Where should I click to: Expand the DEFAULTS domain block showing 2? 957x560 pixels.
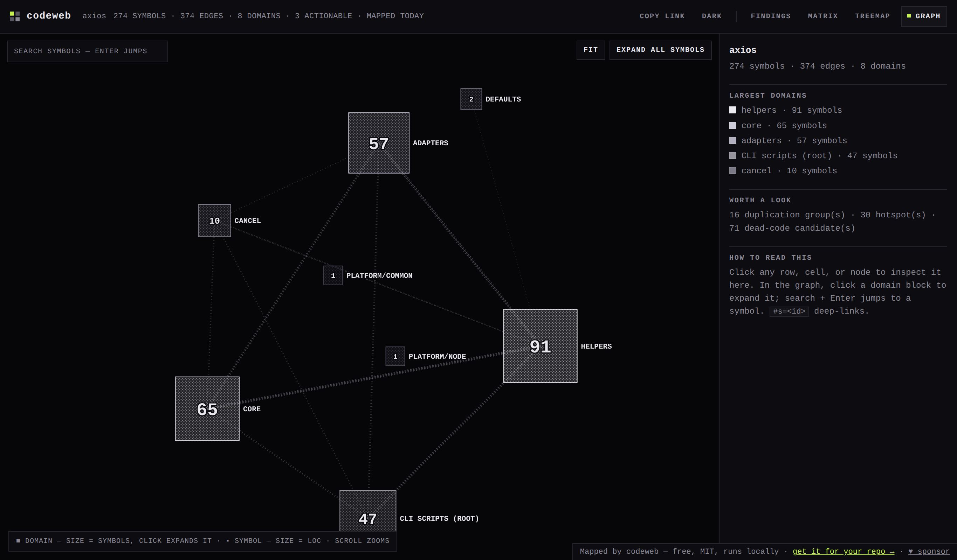tap(471, 99)
